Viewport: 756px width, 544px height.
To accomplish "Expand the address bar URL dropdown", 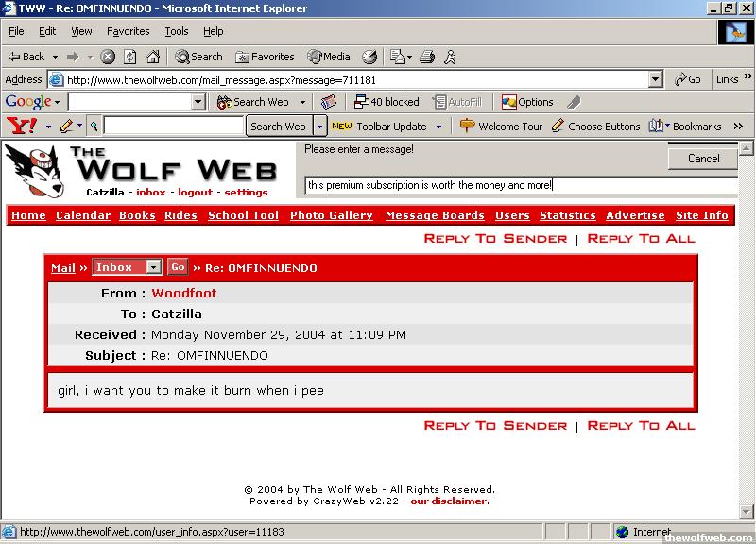I will 656,80.
